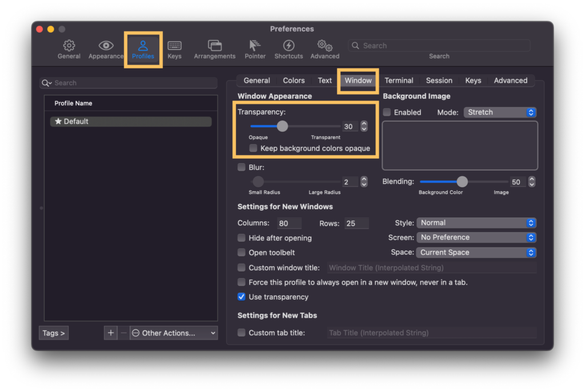
Task: Click the Blur value 2 field
Action: pyautogui.click(x=350, y=182)
